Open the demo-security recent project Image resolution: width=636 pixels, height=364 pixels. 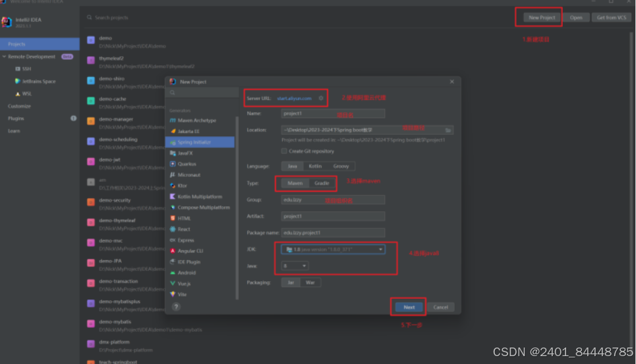click(125, 203)
